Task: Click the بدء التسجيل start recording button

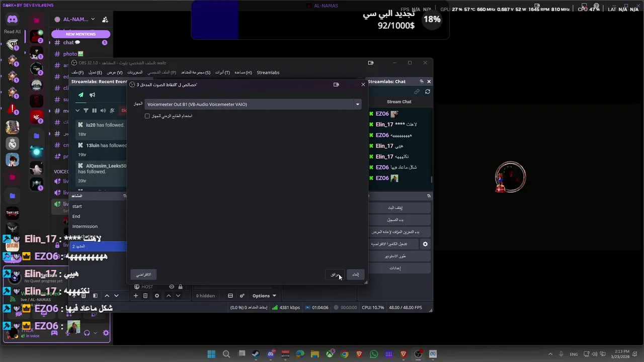Action: [395, 220]
